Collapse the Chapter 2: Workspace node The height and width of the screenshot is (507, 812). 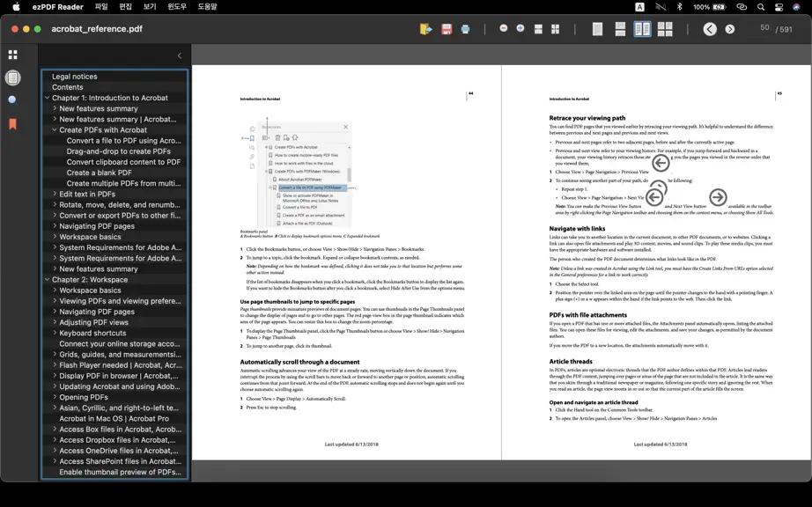(x=48, y=279)
